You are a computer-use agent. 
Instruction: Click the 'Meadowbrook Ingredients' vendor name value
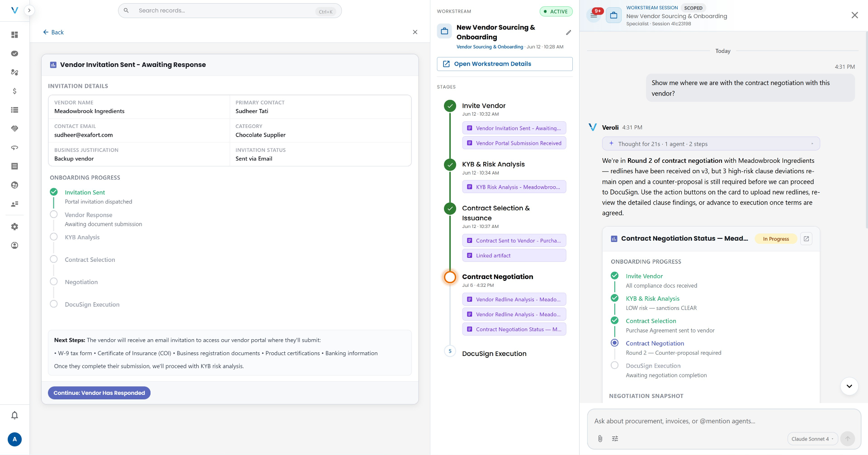click(90, 111)
